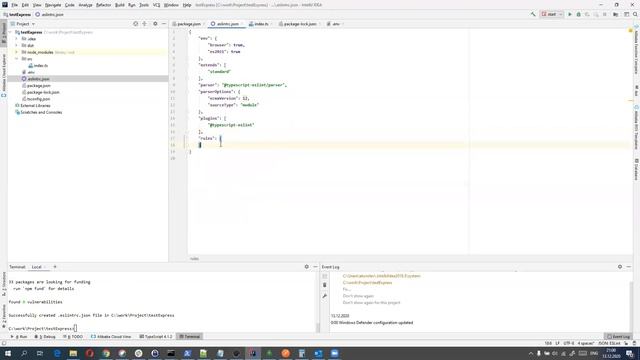The width and height of the screenshot is (640, 360).
Task: Click the Event Log wrench settings icon
Action: tap(324, 296)
